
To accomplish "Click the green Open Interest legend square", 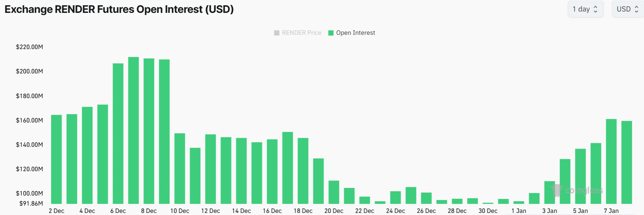I will pos(331,33).
